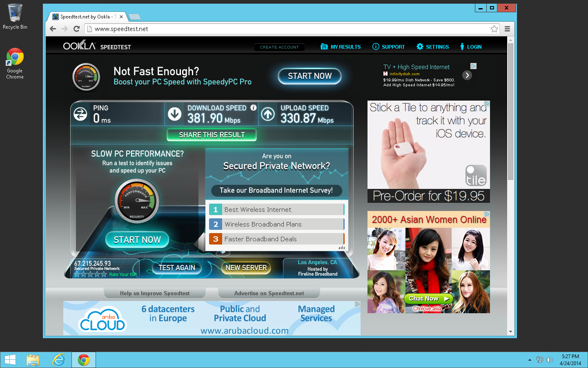Click the upload speed arrow icon

click(x=268, y=114)
